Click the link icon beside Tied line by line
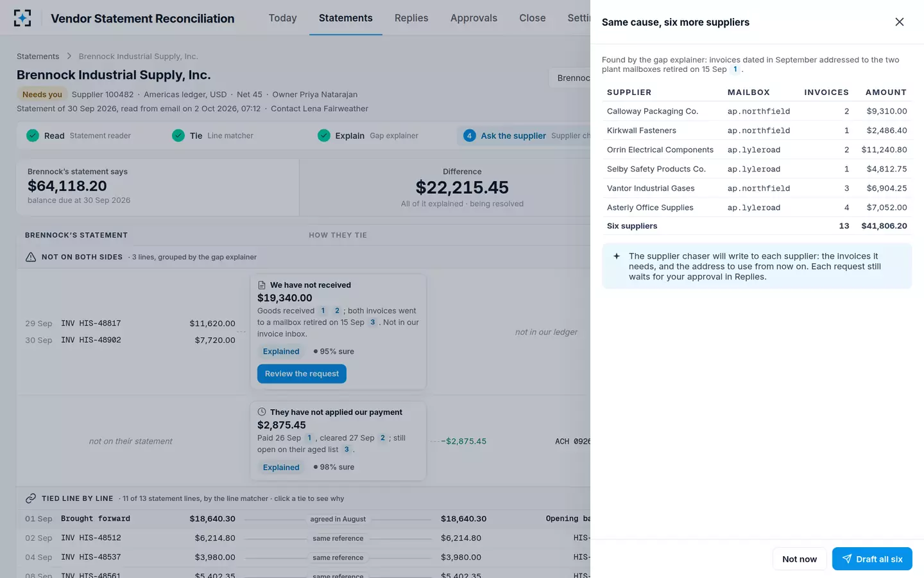This screenshot has height=578, width=924. [x=31, y=498]
